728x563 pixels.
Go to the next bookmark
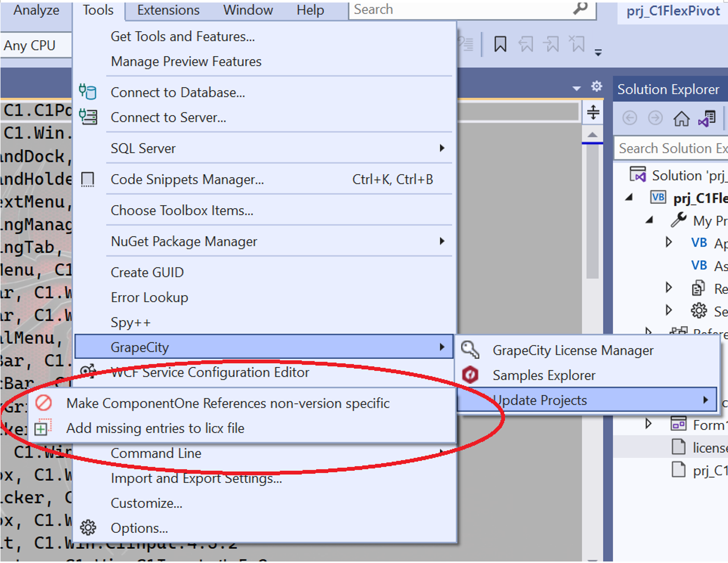[552, 44]
